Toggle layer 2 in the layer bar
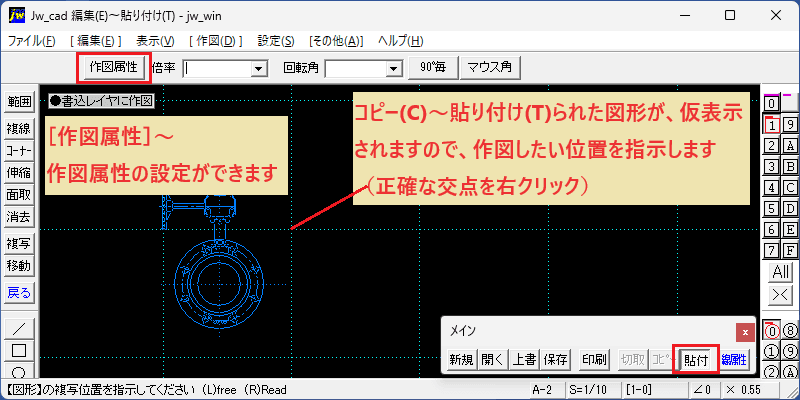800x400 pixels. click(x=772, y=146)
